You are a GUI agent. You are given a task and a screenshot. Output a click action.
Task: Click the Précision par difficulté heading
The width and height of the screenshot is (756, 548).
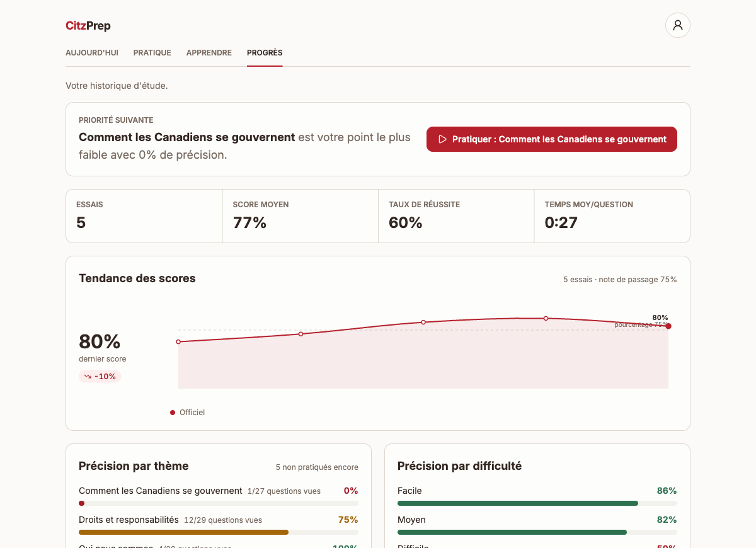click(460, 466)
